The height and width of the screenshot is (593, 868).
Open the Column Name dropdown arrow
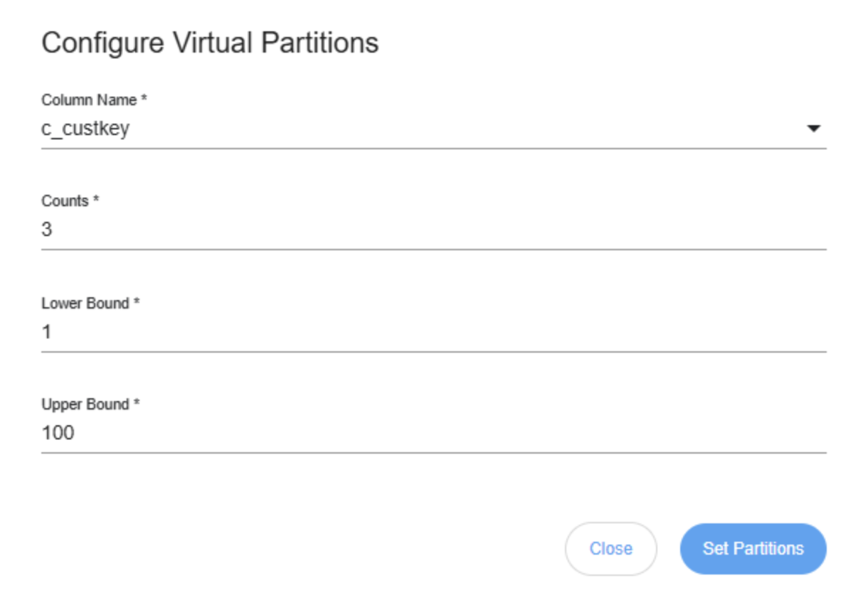pos(814,129)
